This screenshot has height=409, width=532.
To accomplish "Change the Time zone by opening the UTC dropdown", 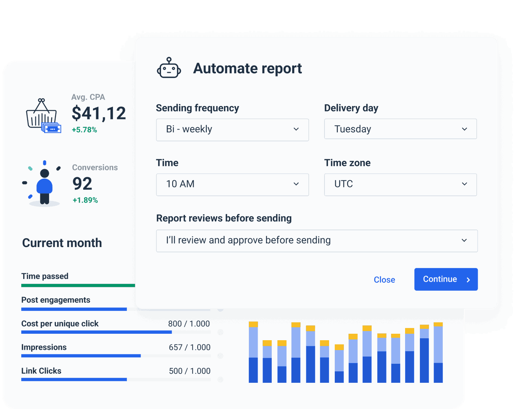I will point(400,184).
